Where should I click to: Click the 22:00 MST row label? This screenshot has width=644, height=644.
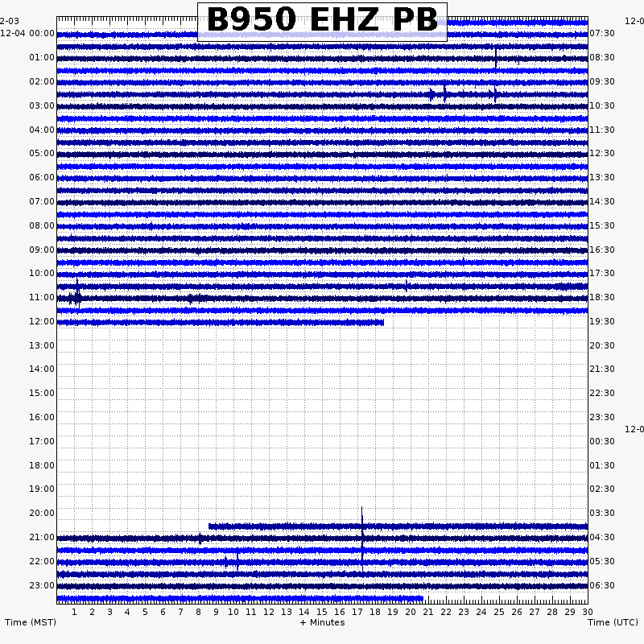click(42, 562)
